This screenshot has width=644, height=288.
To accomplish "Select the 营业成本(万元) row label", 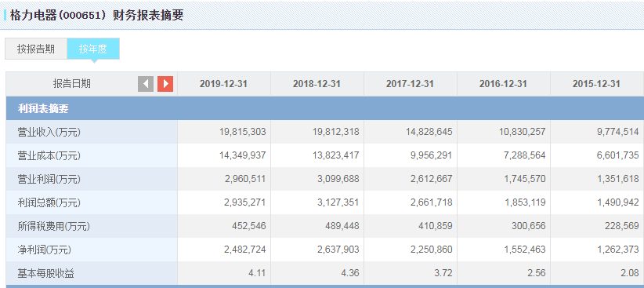I will coord(49,155).
